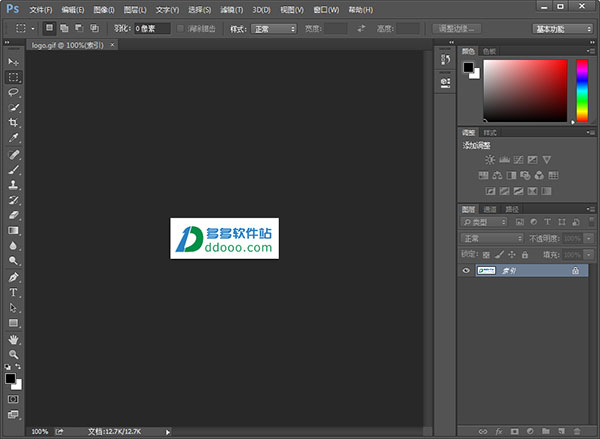Open the Properties panel icon
Screen dimensions: 600x439
click(x=445, y=82)
